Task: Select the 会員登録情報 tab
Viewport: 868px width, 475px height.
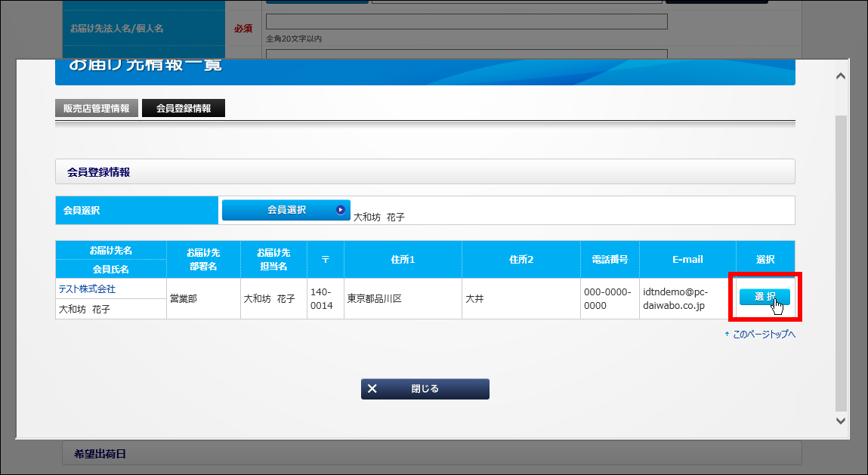Action: coord(184,109)
